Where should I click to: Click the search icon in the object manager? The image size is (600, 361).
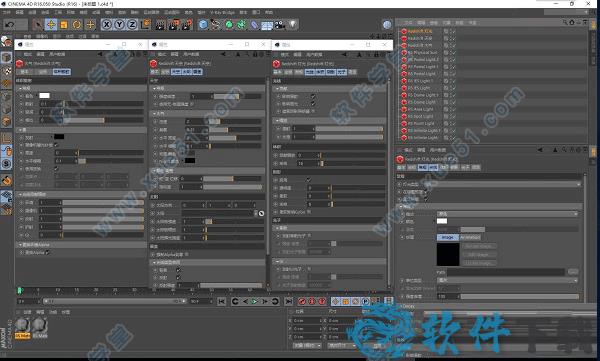point(565,23)
